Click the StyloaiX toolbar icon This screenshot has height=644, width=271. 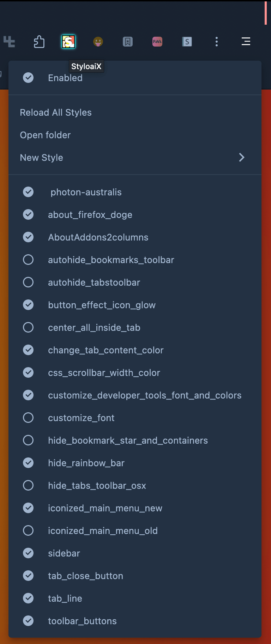(x=68, y=42)
